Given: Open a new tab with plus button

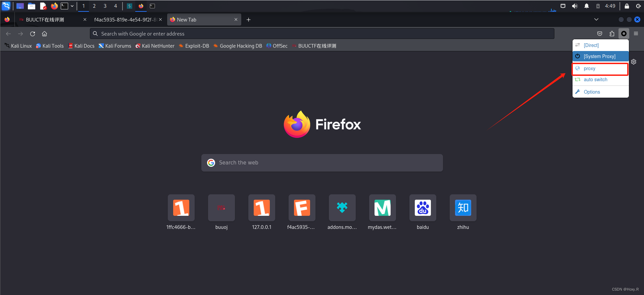Looking at the screenshot, I should pos(249,20).
